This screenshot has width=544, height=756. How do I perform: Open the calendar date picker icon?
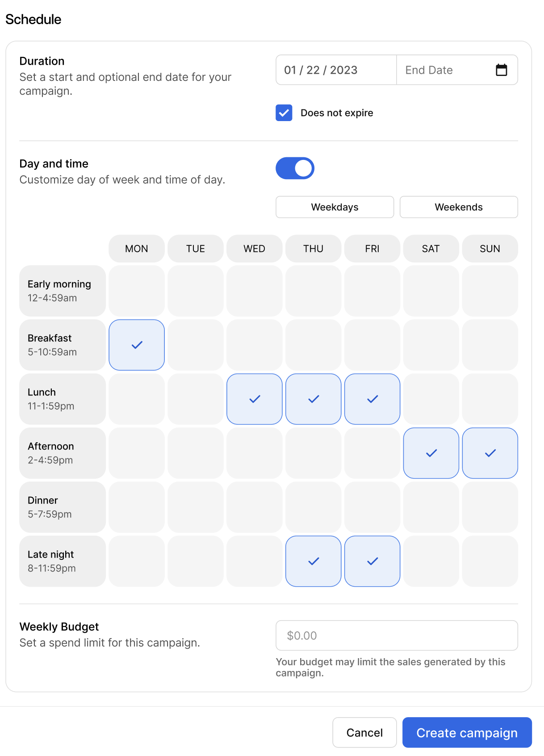[501, 70]
